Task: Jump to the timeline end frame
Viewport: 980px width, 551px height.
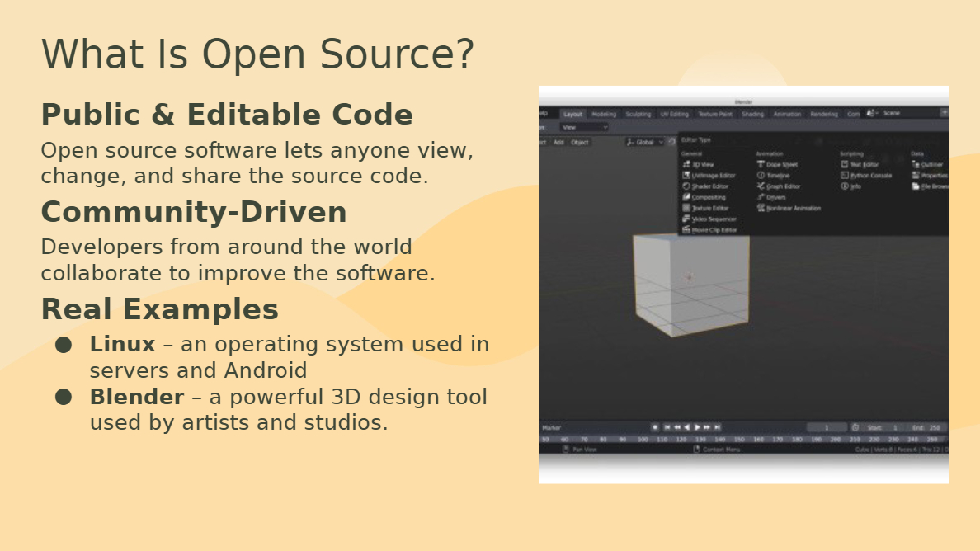Action: (717, 427)
